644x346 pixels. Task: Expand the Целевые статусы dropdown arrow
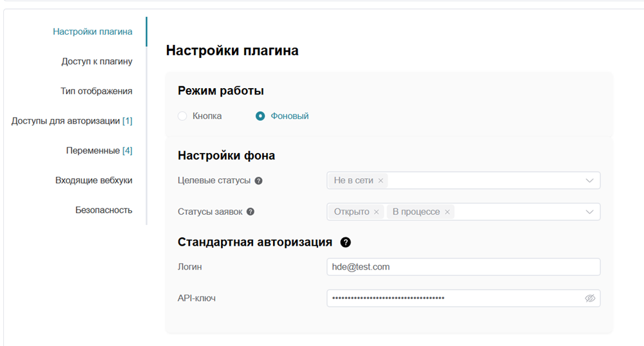tap(589, 181)
